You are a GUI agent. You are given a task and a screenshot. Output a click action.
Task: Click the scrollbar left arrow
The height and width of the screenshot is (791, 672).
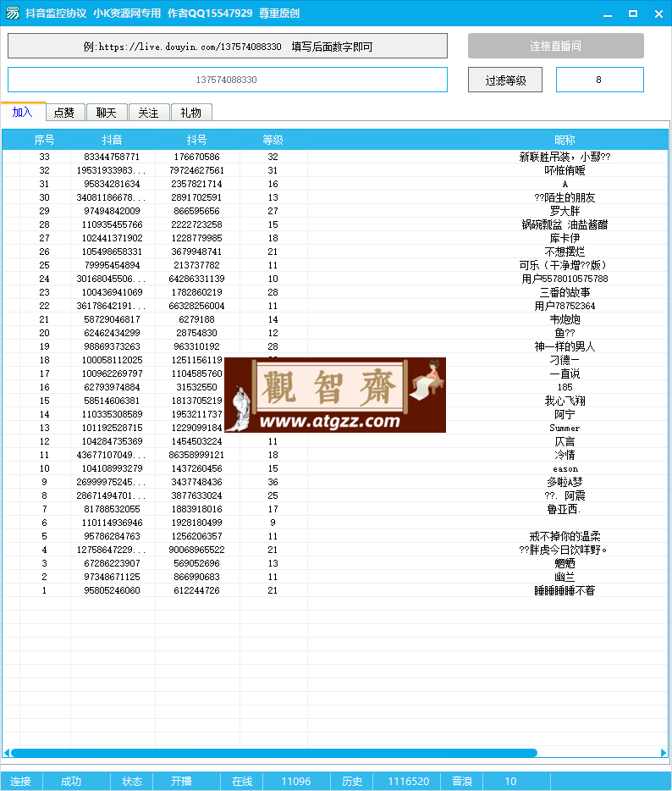7,753
